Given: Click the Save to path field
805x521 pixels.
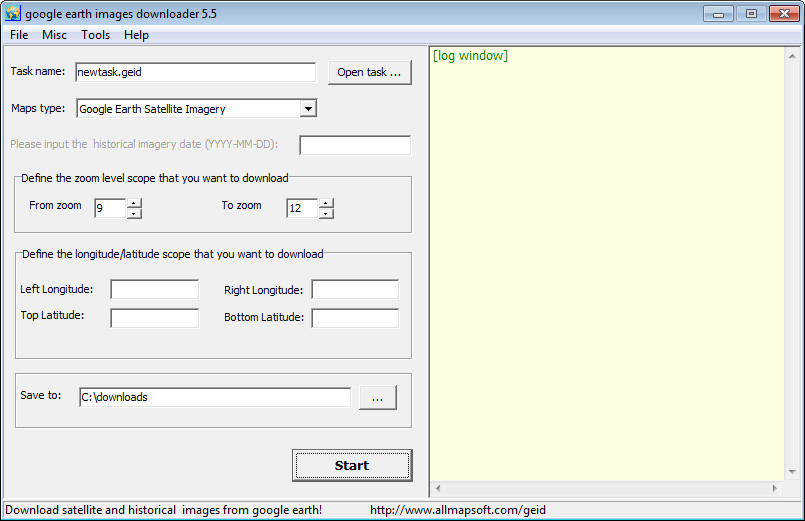Looking at the screenshot, I should click(215, 397).
